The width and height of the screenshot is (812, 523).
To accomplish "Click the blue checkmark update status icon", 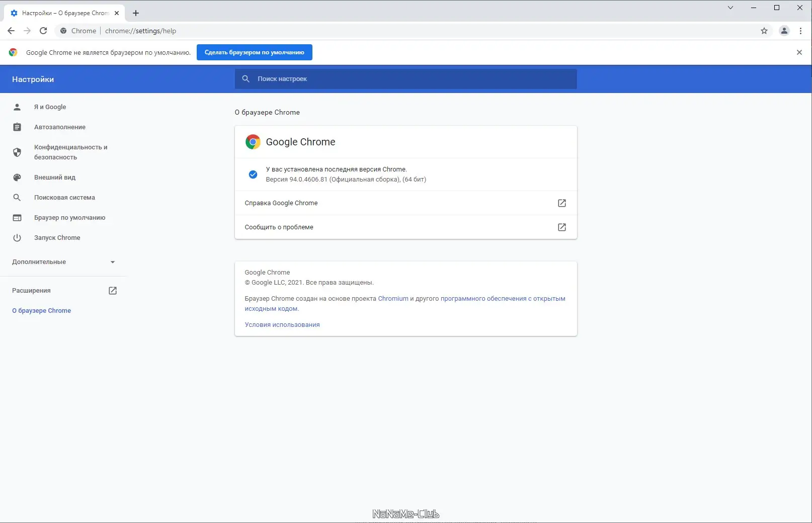I will point(253,175).
